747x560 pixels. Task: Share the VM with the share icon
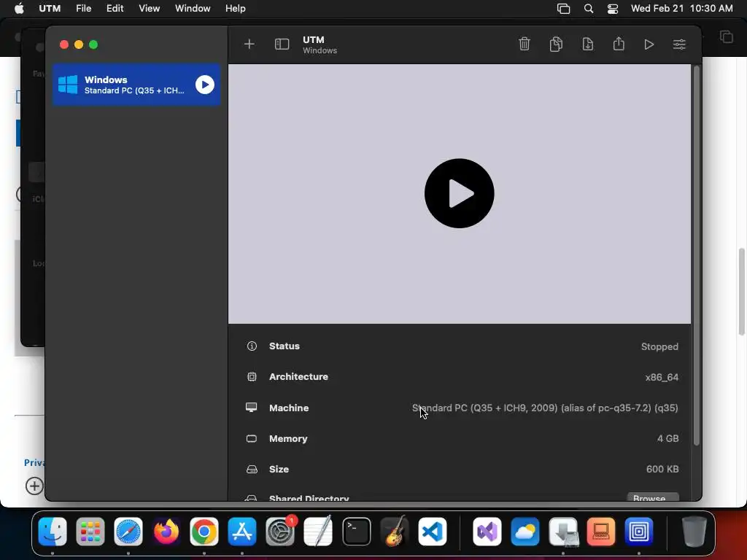619,44
